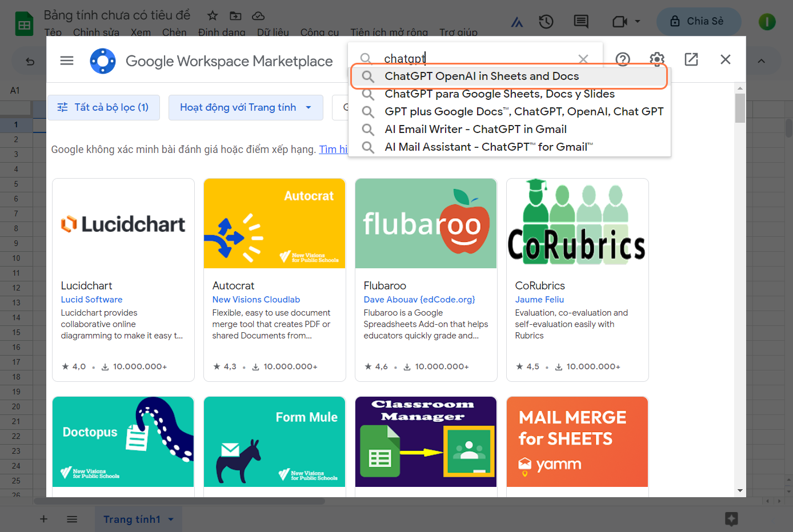Click Lucidchart title text
The image size is (793, 532).
click(x=86, y=285)
